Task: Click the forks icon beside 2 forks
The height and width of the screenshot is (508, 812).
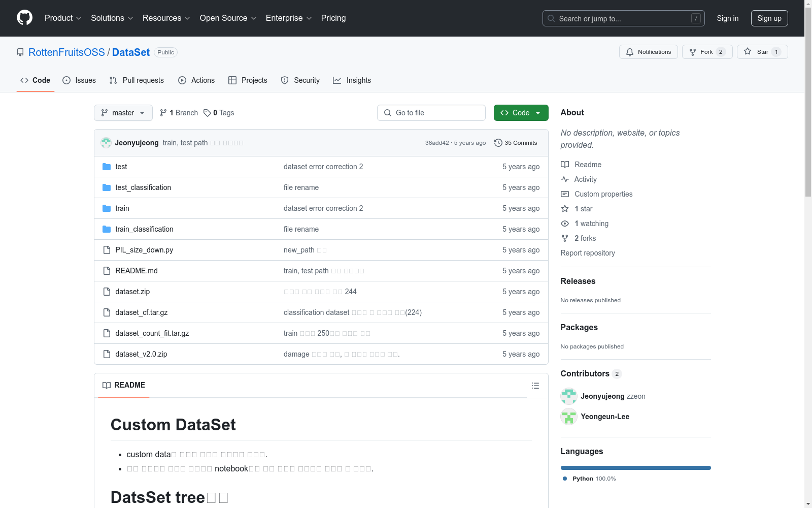Action: pos(565,238)
